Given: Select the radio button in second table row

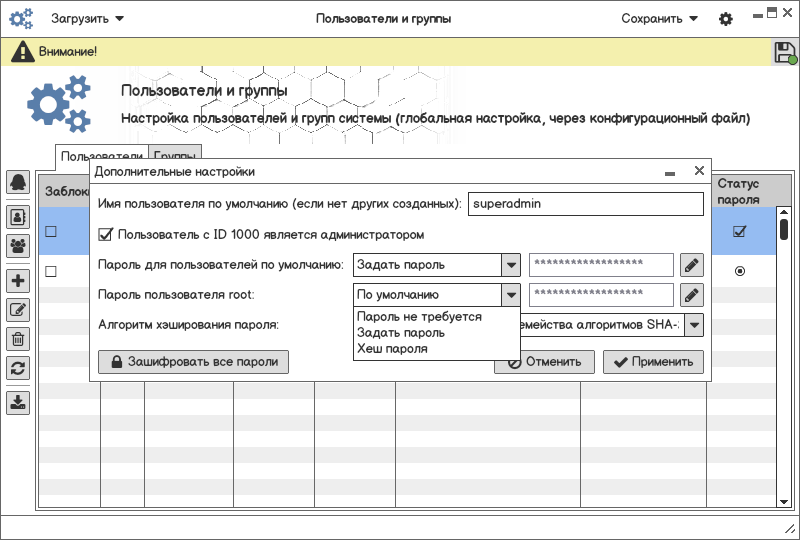Looking at the screenshot, I should [x=740, y=271].
